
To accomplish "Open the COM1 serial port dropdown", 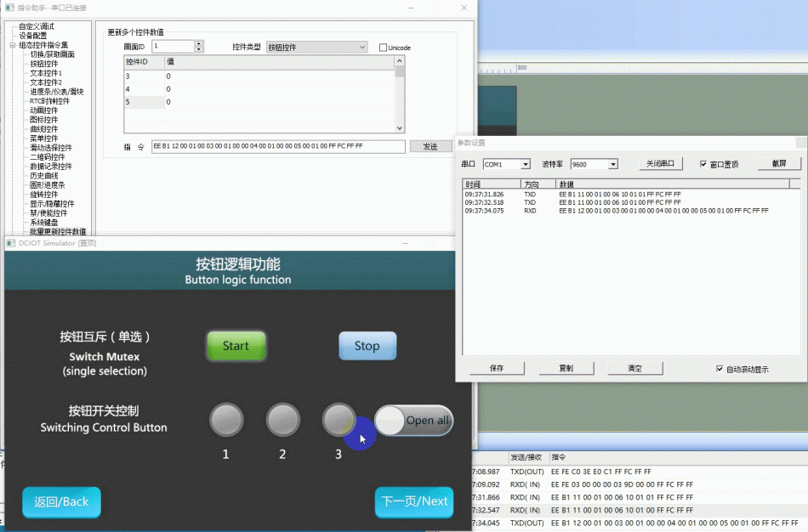I will [x=507, y=164].
